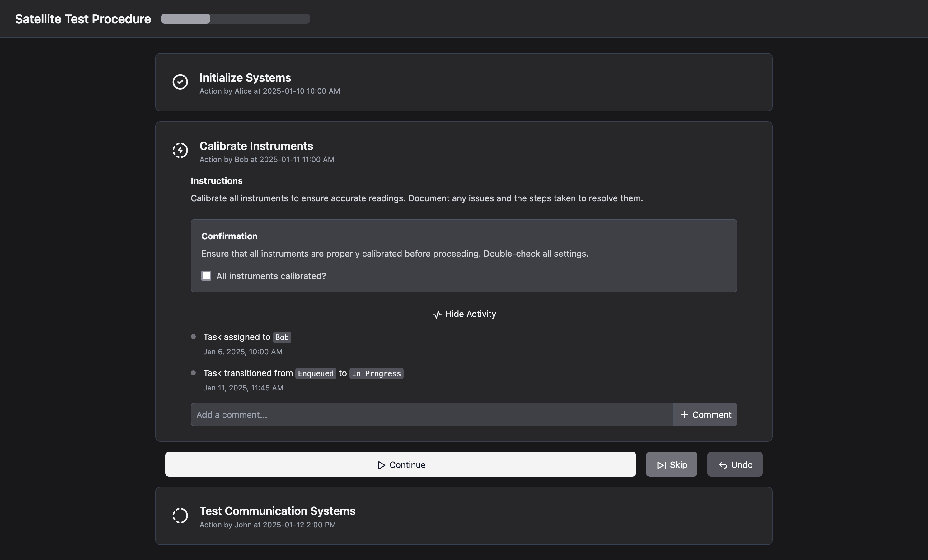Click the activity waveform icon beside Hide Activity
The width and height of the screenshot is (928, 560).
pyautogui.click(x=437, y=315)
